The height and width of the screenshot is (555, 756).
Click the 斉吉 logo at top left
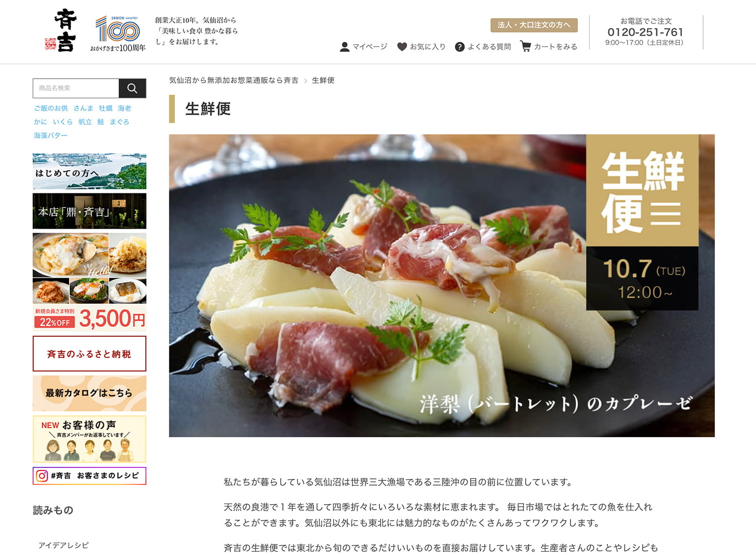(x=61, y=31)
